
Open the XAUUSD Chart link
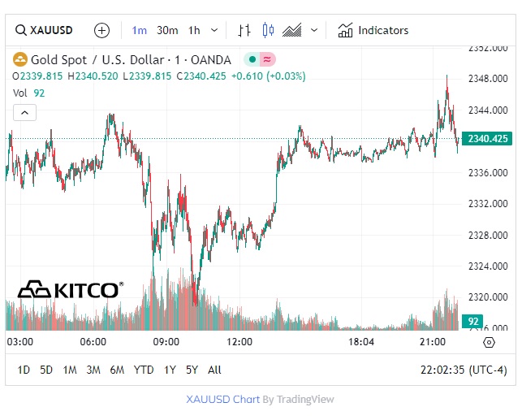222,399
